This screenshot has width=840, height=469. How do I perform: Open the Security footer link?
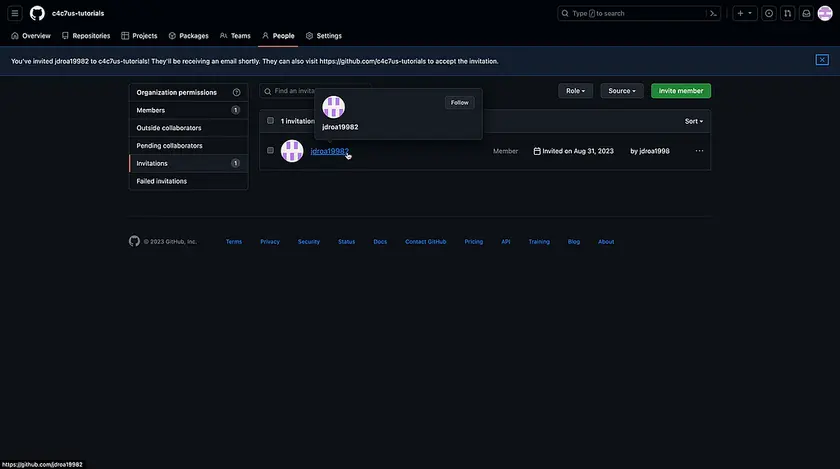click(309, 242)
